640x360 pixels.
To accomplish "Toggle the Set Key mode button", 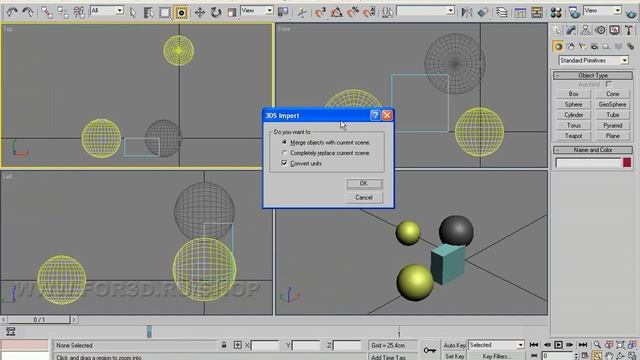I will click(454, 356).
